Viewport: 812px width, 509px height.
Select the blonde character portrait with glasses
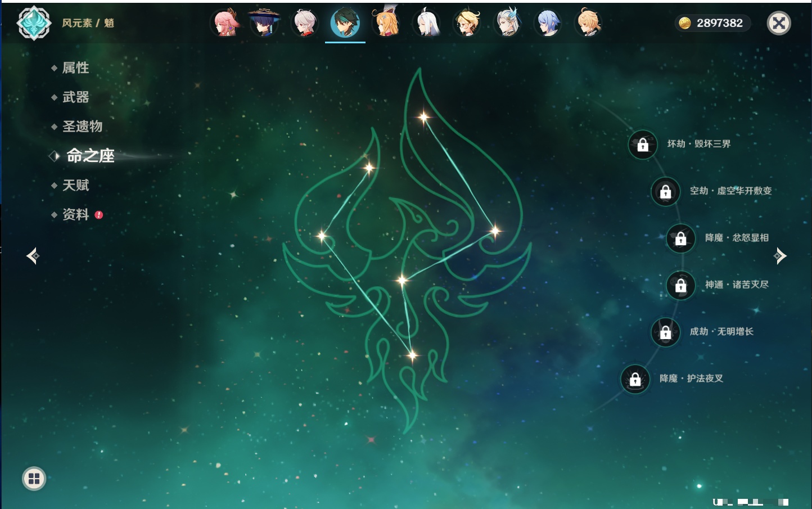(467, 23)
